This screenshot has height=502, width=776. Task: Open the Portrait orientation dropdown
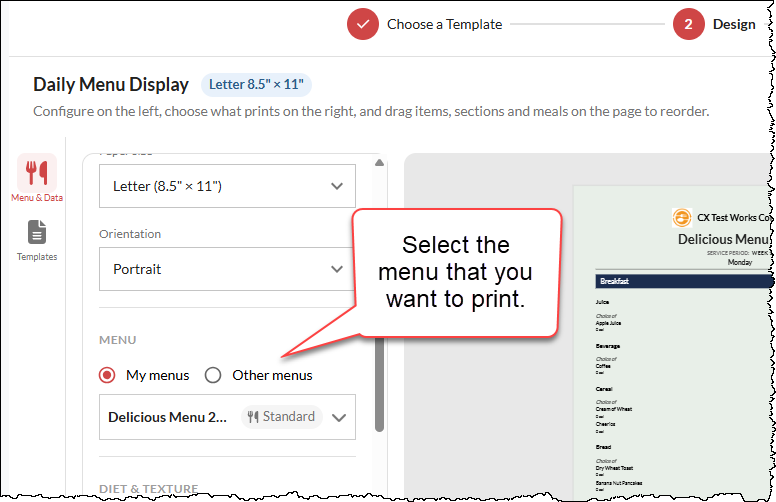pos(227,269)
